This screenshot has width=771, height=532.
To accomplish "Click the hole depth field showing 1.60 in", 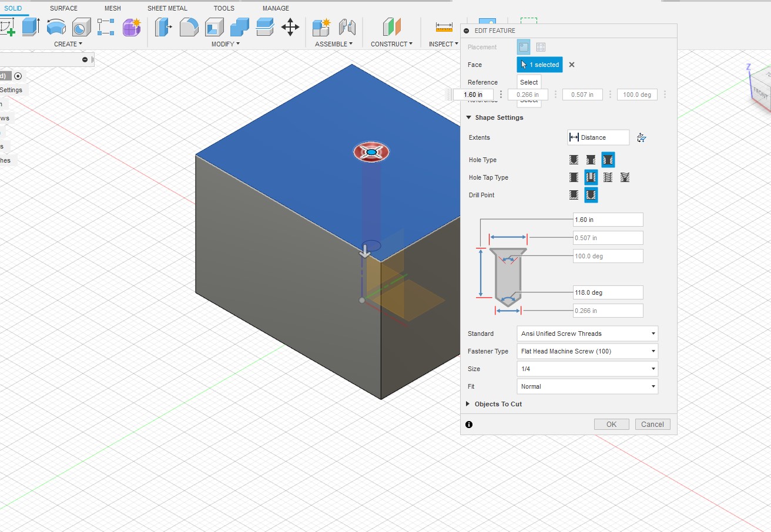I will 608,220.
